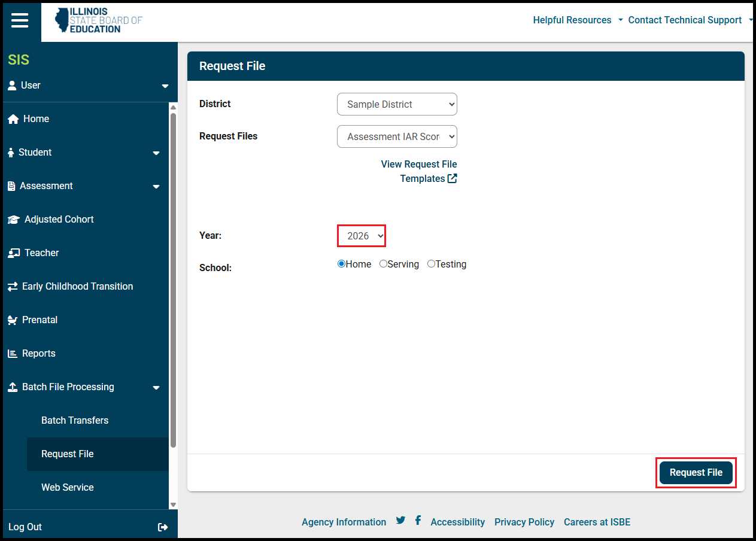Open the Web Service menu item
This screenshot has width=756, height=541.
68,487
